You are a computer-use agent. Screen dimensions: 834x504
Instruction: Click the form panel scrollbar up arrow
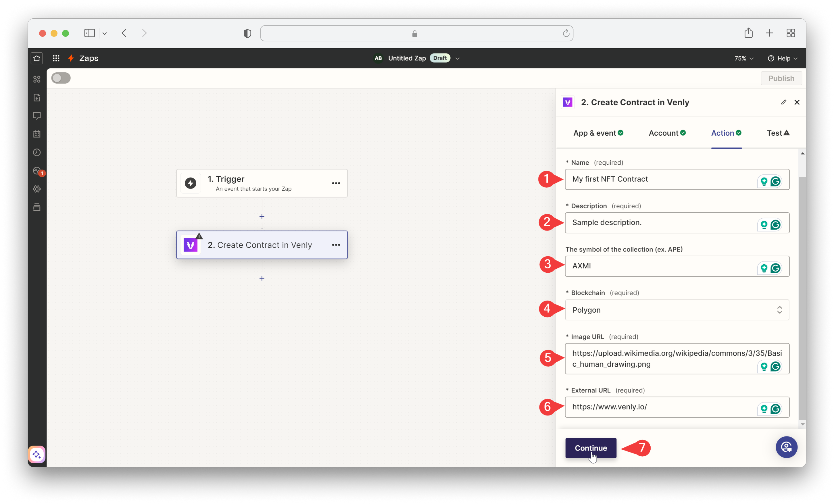[802, 153]
